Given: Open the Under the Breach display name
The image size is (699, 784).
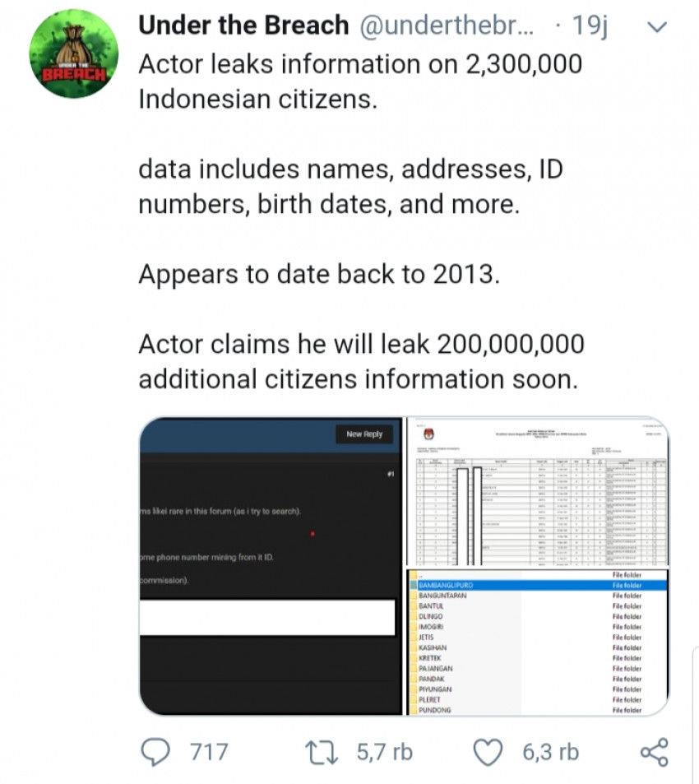Looking at the screenshot, I should pyautogui.click(x=243, y=25).
